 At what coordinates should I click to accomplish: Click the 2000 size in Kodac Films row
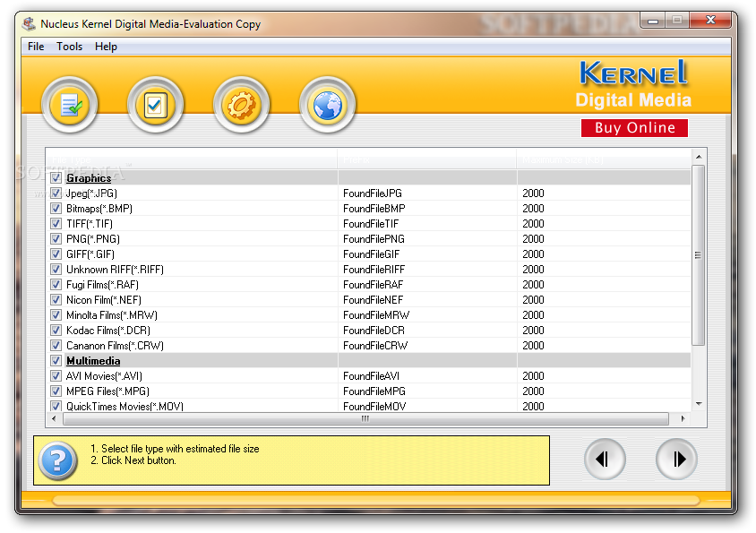(x=533, y=331)
